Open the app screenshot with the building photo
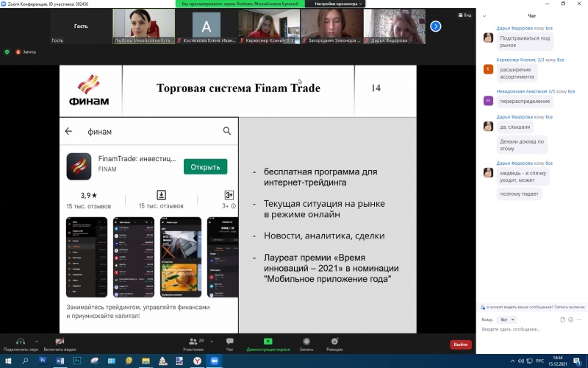 (x=180, y=257)
